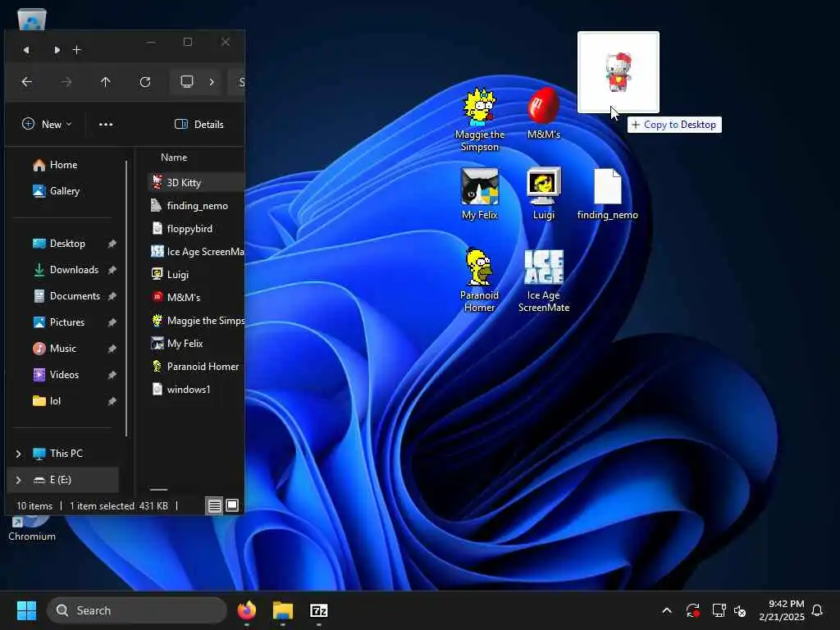Go back in File Explorer

click(x=27, y=82)
